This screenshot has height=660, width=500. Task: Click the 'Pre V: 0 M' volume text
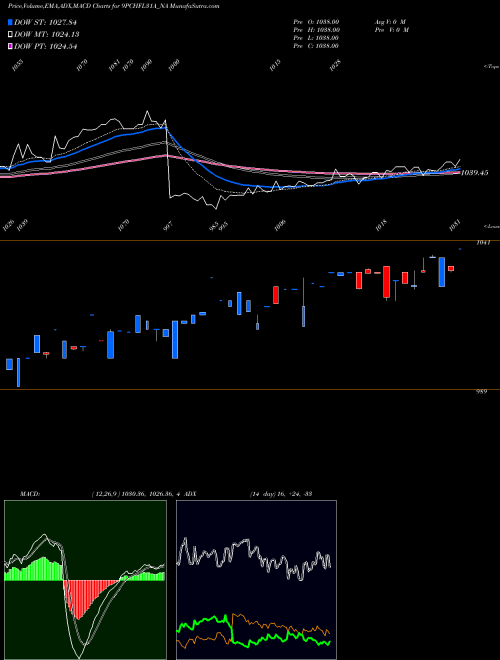pos(392,30)
